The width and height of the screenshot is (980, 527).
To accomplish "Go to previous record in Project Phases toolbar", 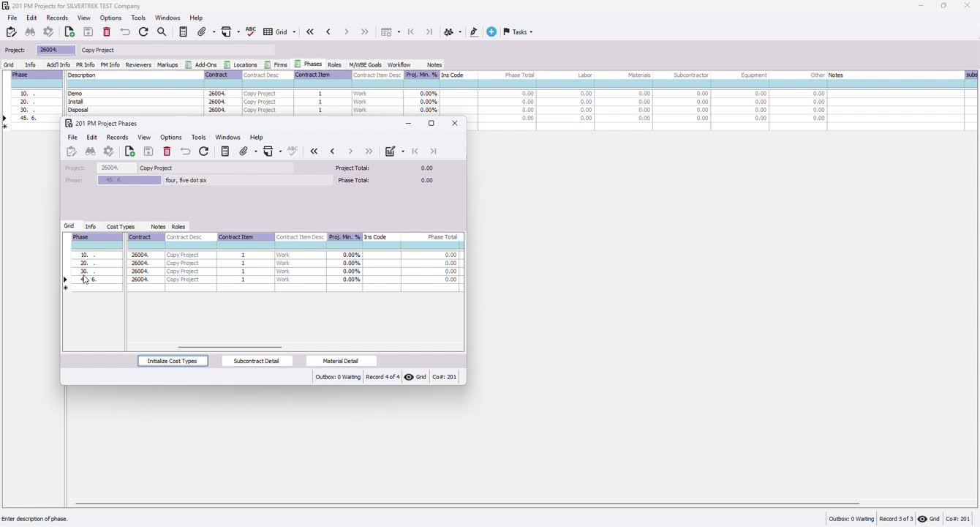I will point(333,152).
